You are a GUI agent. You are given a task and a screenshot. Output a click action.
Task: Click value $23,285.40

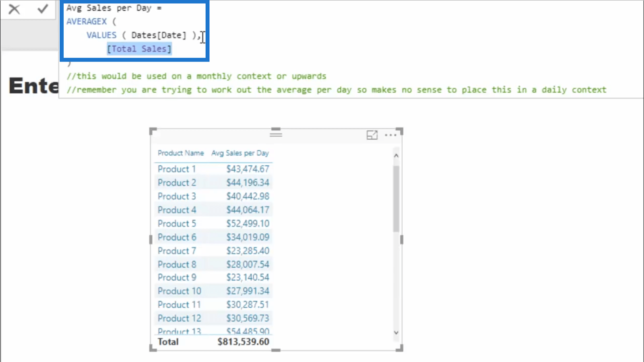[x=248, y=251]
